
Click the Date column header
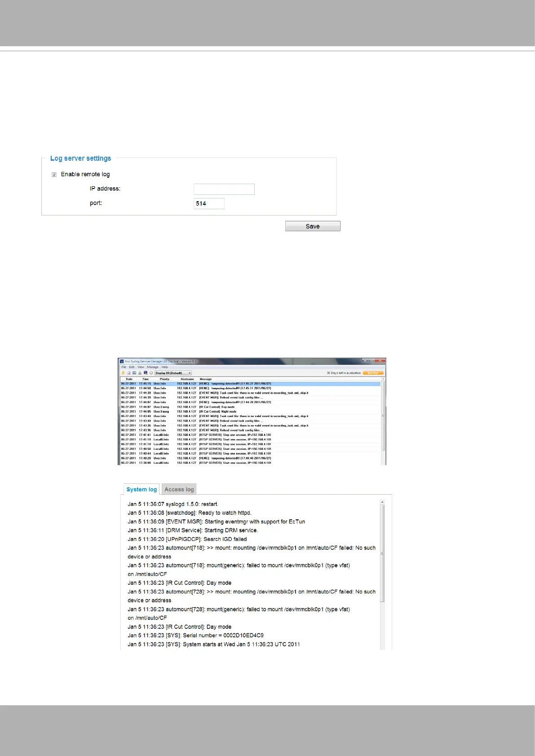tap(129, 379)
